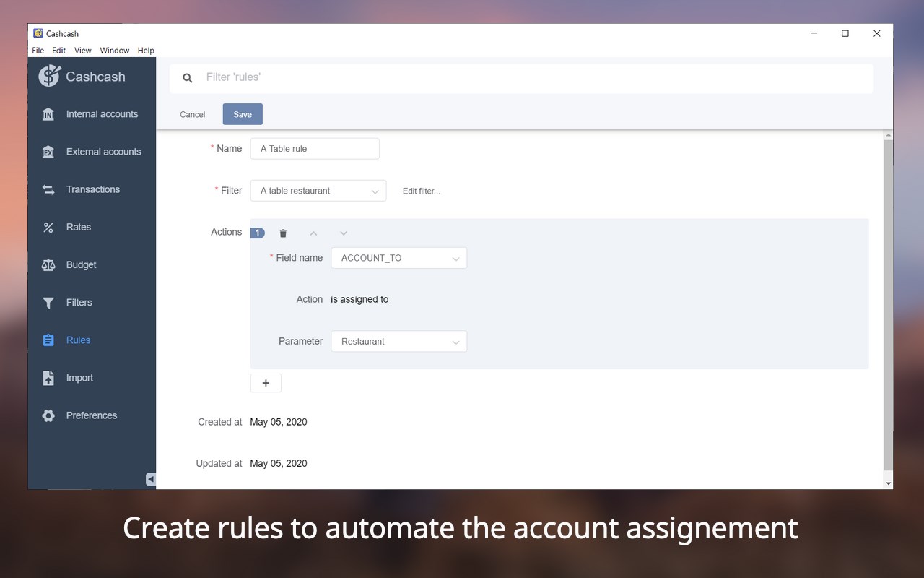Cancel editing the rule
The width and height of the screenshot is (924, 578).
(193, 114)
